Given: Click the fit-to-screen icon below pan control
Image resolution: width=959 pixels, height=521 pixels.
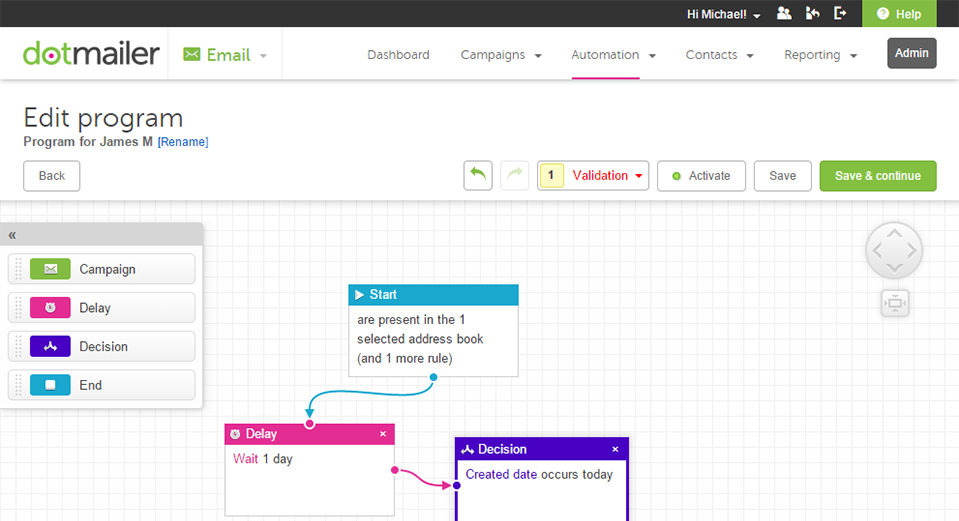Looking at the screenshot, I should [894, 303].
